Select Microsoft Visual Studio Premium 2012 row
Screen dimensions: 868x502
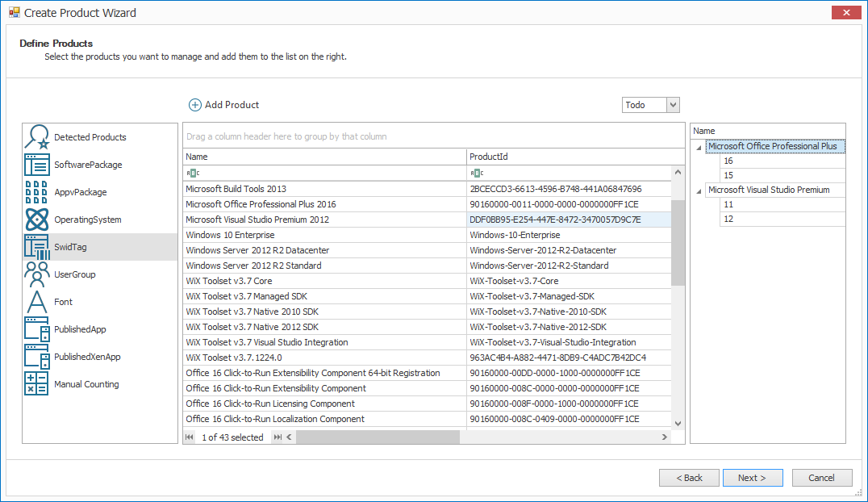pos(427,220)
